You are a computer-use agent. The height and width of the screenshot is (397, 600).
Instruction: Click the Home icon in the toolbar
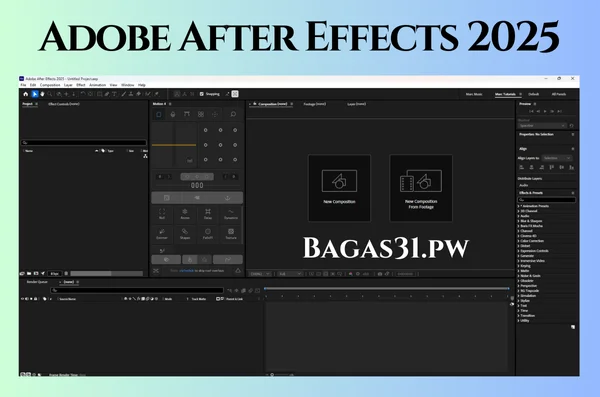26,94
